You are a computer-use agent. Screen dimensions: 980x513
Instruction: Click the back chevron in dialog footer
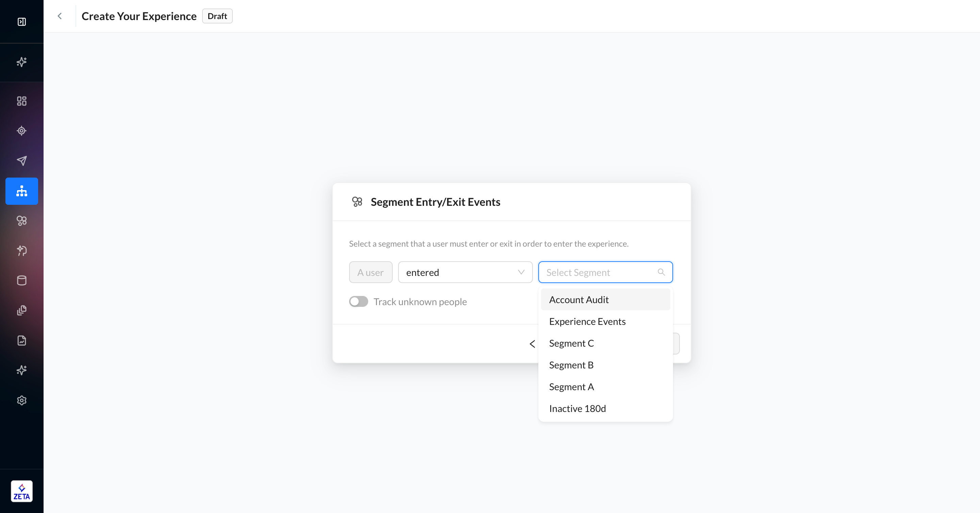(532, 344)
